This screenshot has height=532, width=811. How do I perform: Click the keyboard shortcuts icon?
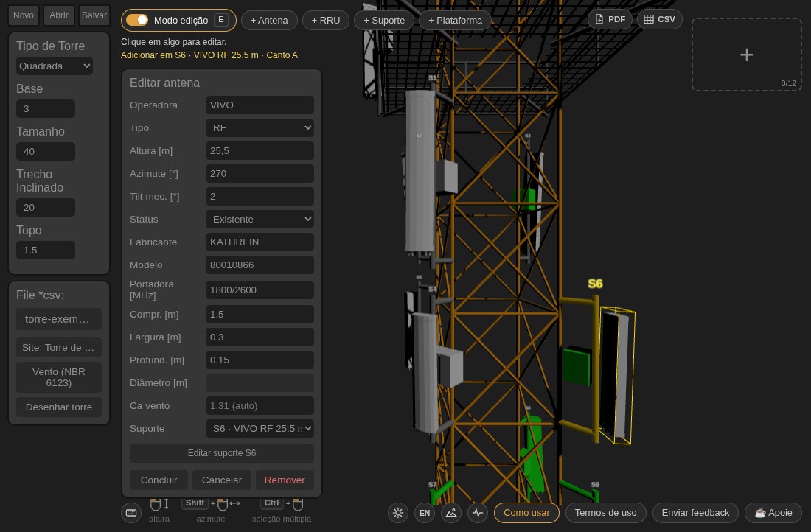(131, 513)
